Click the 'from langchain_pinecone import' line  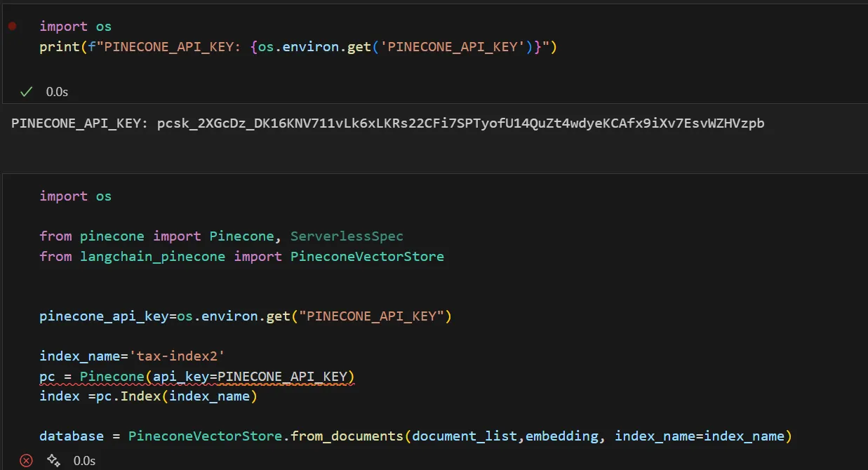241,257
